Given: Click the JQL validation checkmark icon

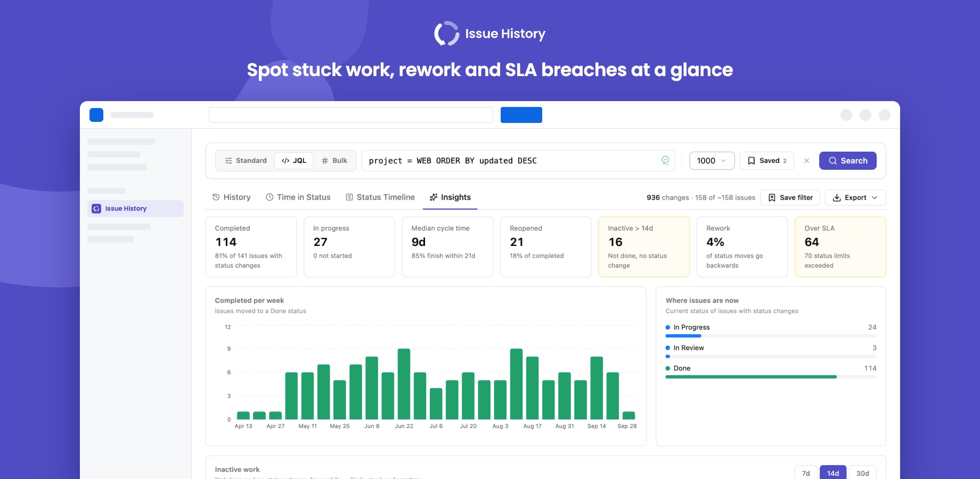Looking at the screenshot, I should [x=665, y=160].
